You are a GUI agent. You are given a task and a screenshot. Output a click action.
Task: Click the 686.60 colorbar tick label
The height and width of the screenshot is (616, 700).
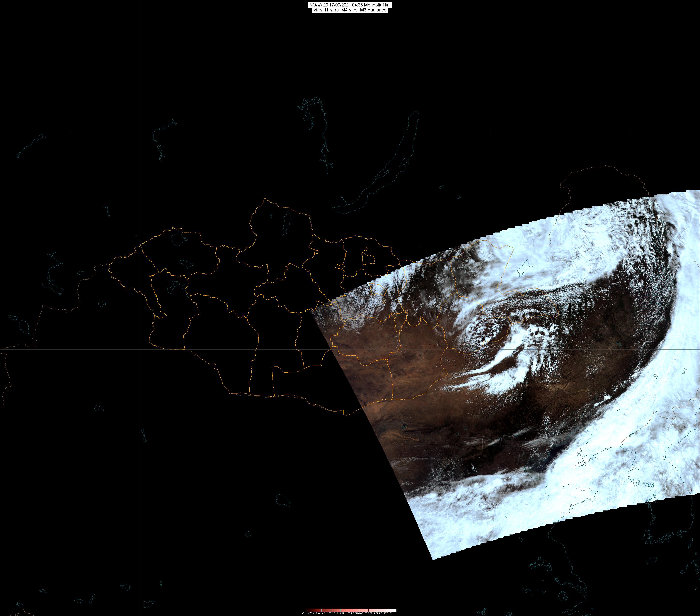pos(378,614)
